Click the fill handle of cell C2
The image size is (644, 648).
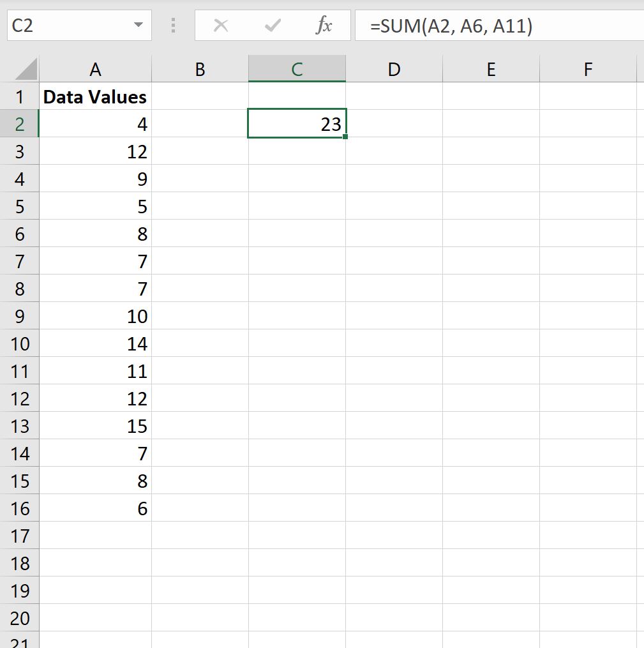click(345, 136)
